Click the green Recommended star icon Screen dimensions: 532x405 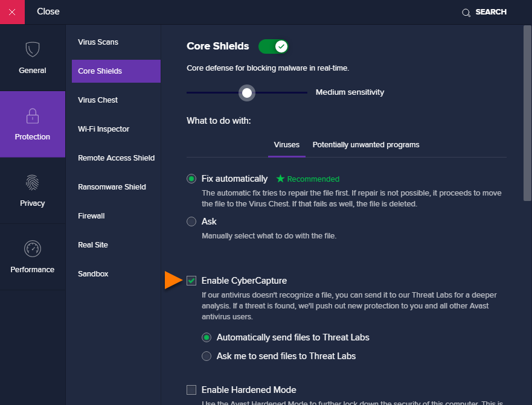click(x=280, y=179)
